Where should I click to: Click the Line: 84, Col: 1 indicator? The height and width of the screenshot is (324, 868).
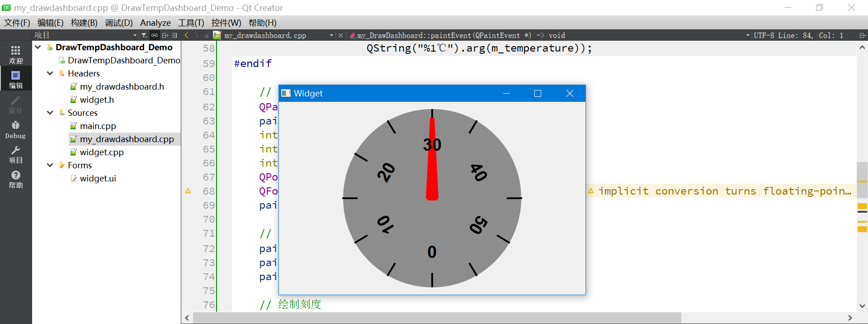(811, 35)
